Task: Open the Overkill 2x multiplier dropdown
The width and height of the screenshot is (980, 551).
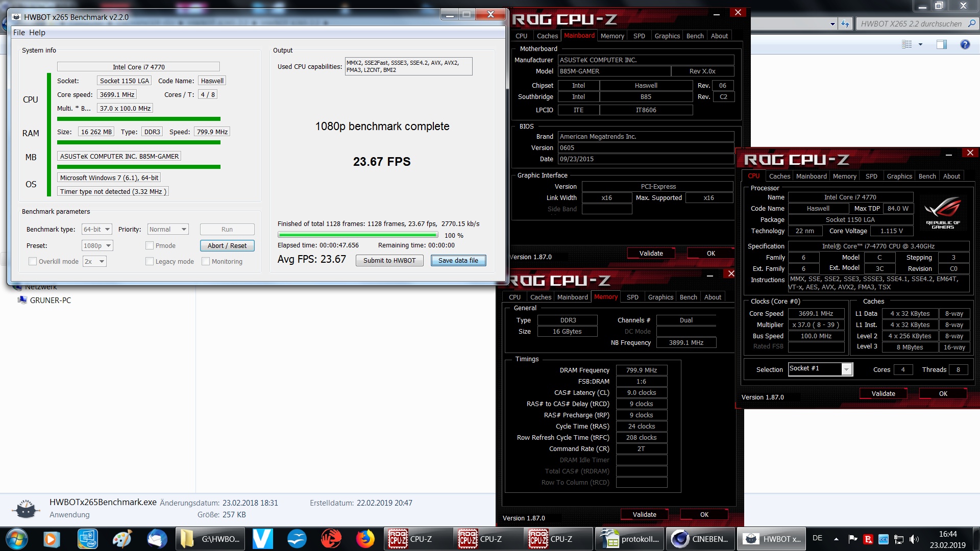Action: click(x=94, y=261)
